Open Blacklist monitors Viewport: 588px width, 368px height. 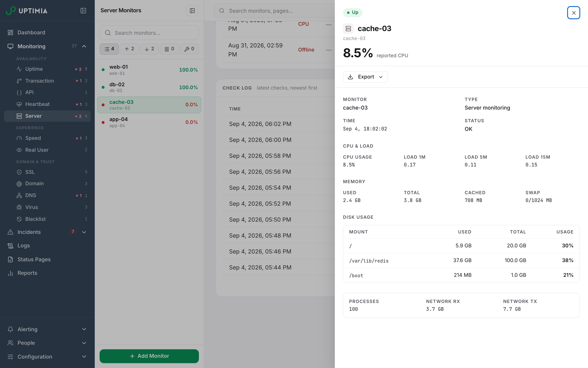[x=47, y=219]
